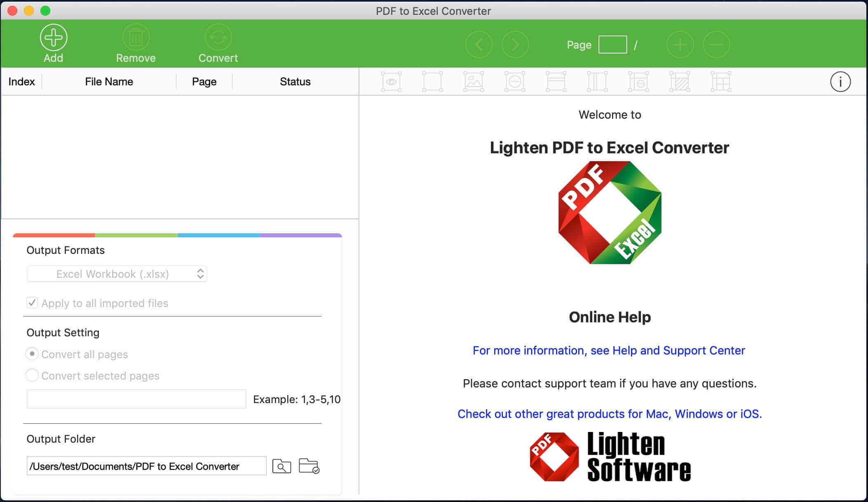Image resolution: width=868 pixels, height=502 pixels.
Task: Click the output folder path field
Action: (x=146, y=466)
